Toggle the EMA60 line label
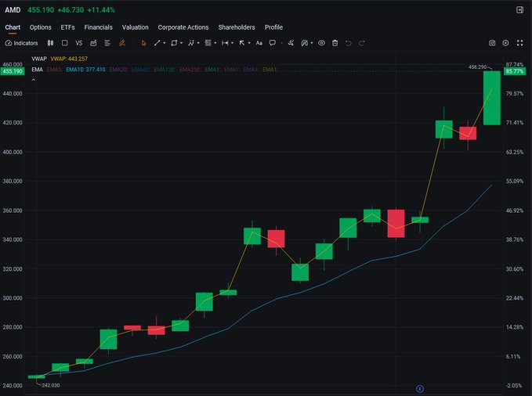This screenshot has height=396, width=532. [x=140, y=70]
